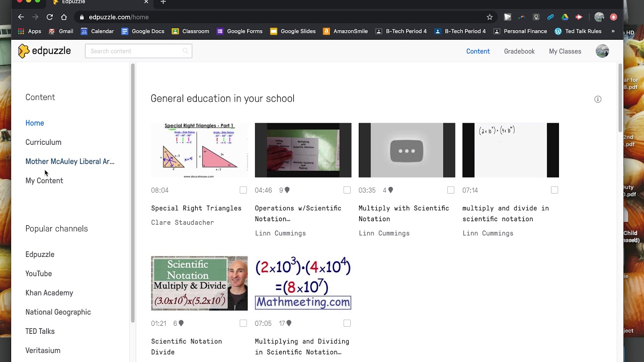Tick the multiply and divide video checkbox
The width and height of the screenshot is (644, 362).
pos(554,190)
